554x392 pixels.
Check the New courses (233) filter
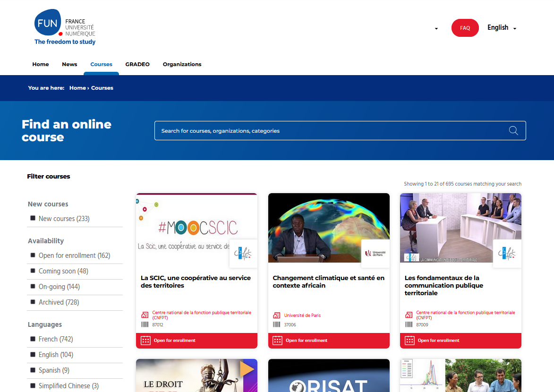click(33, 218)
